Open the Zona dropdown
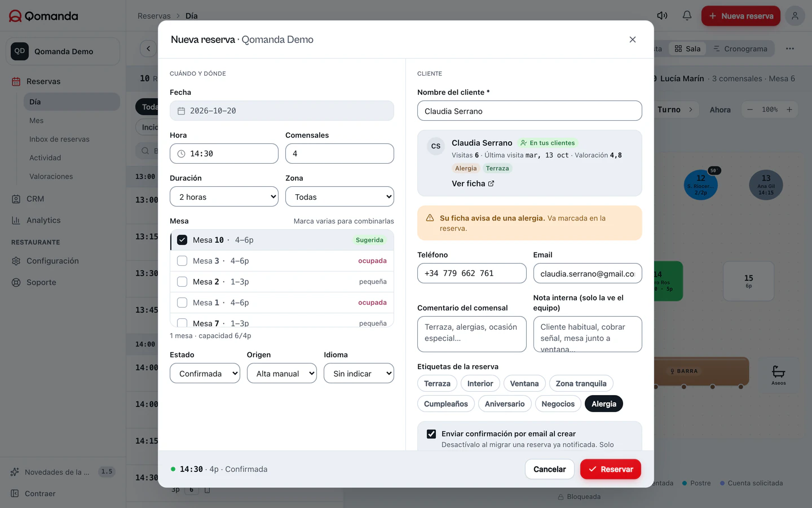This screenshot has width=812, height=508. pos(339,197)
